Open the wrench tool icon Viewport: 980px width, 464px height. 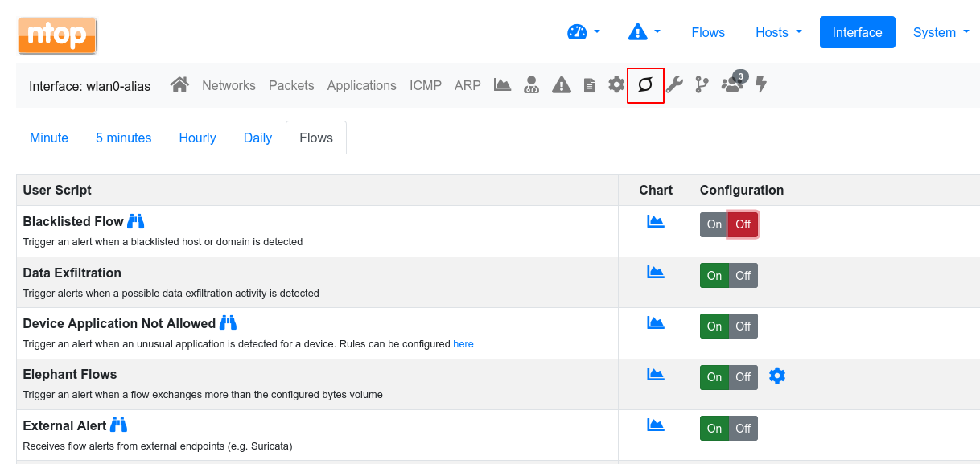[x=674, y=84]
